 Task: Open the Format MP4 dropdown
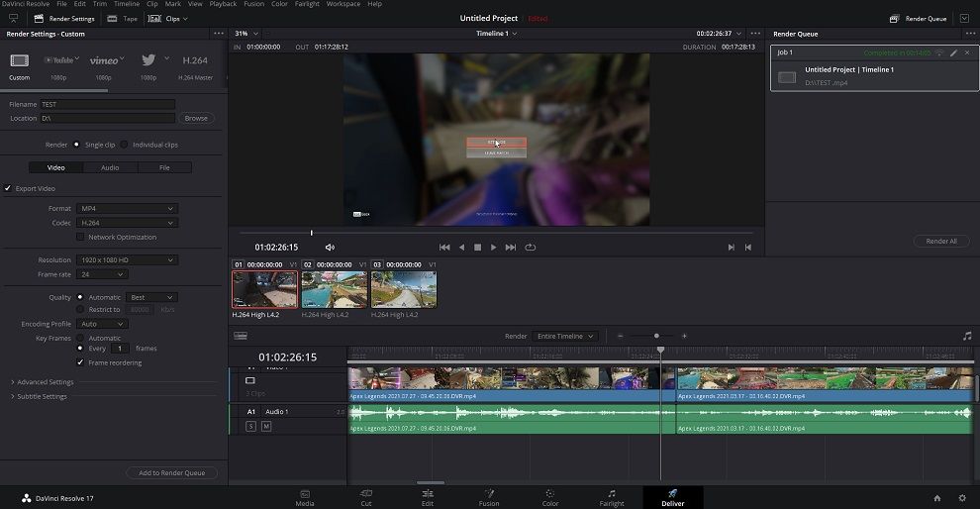(128, 208)
